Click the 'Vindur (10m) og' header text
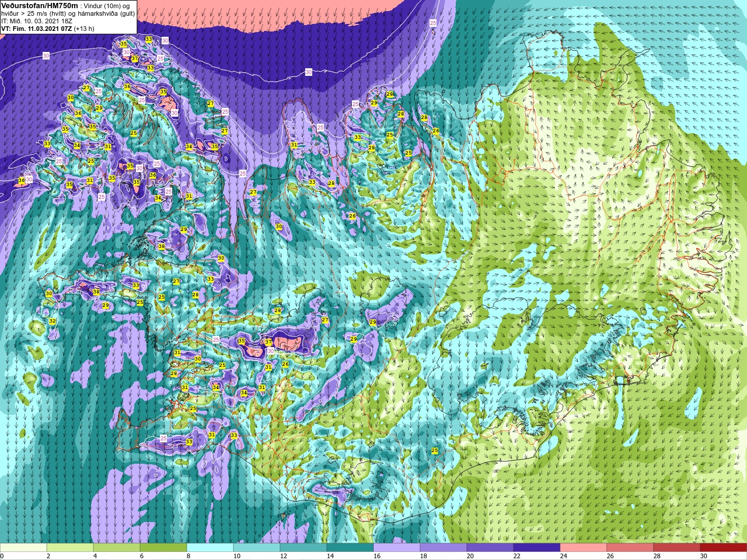The image size is (747, 560). click(106, 6)
